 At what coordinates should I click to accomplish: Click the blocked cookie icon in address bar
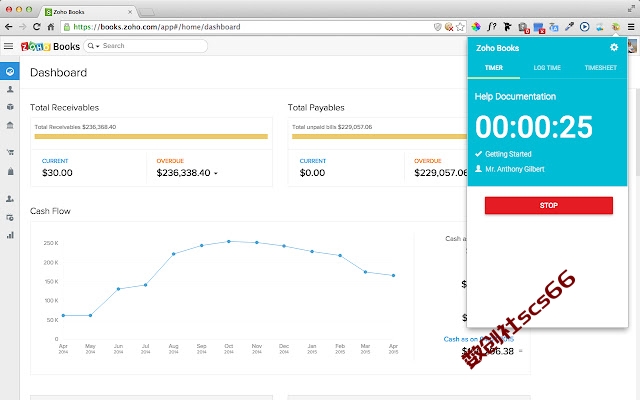pyautogui.click(x=449, y=27)
